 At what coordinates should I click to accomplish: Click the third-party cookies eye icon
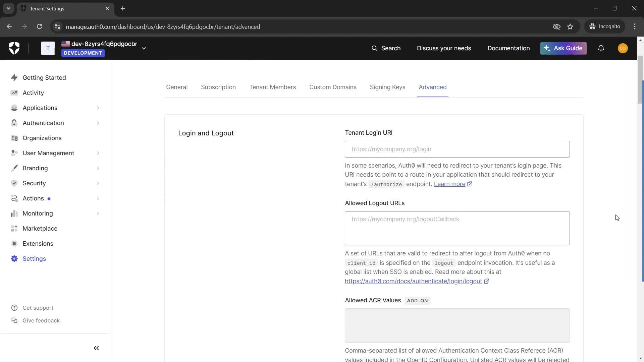[556, 26]
